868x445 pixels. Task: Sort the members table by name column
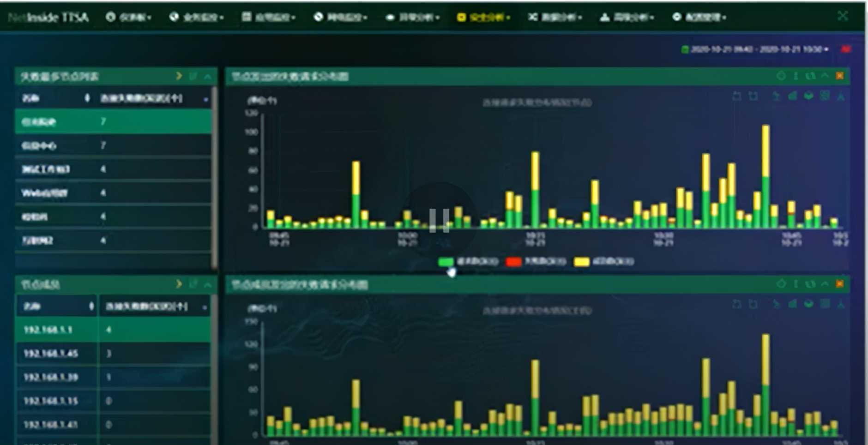(91, 306)
